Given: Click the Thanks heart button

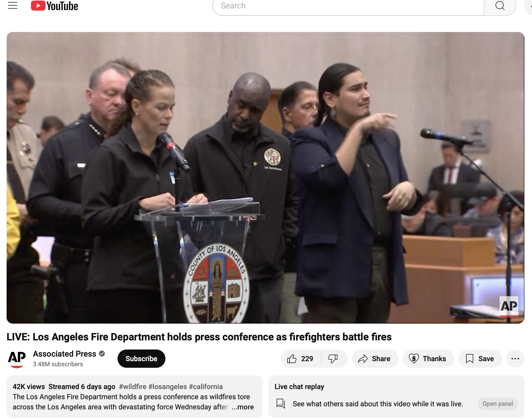Looking at the screenshot, I should coord(428,359).
